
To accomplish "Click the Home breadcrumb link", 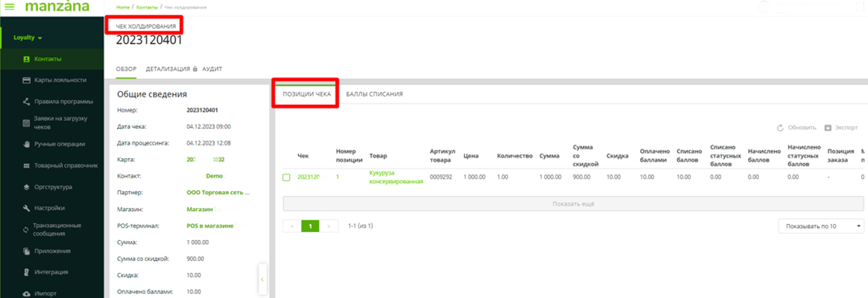I will point(122,7).
